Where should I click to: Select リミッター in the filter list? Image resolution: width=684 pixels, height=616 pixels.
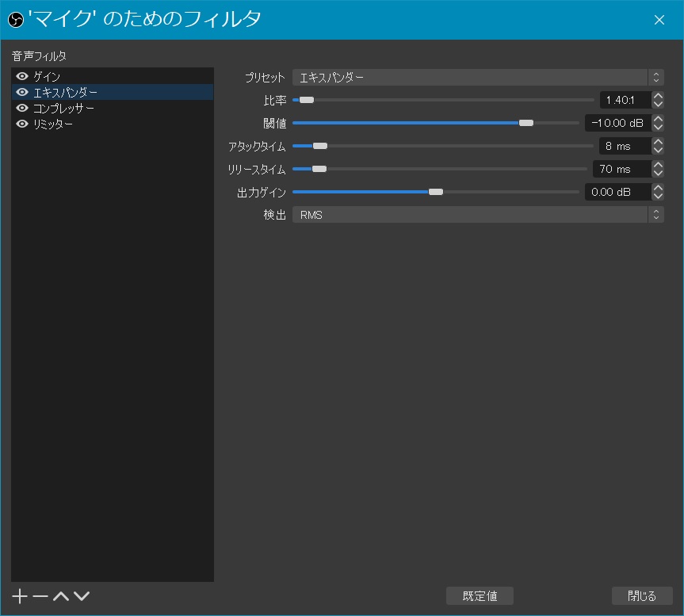coord(54,124)
